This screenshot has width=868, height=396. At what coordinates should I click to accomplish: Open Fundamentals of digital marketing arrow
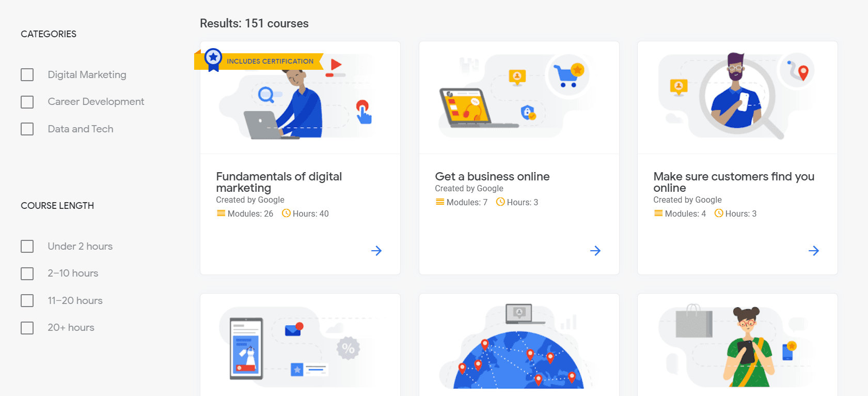pos(376,251)
